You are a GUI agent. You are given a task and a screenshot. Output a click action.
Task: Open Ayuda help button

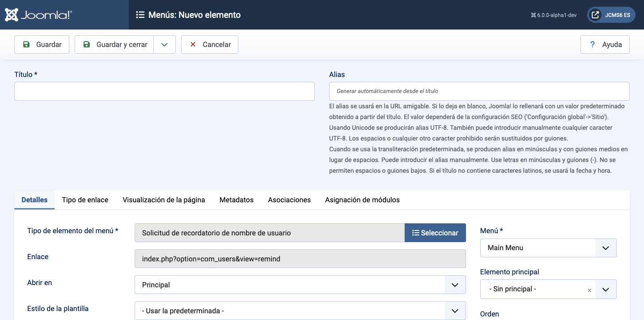click(x=605, y=44)
